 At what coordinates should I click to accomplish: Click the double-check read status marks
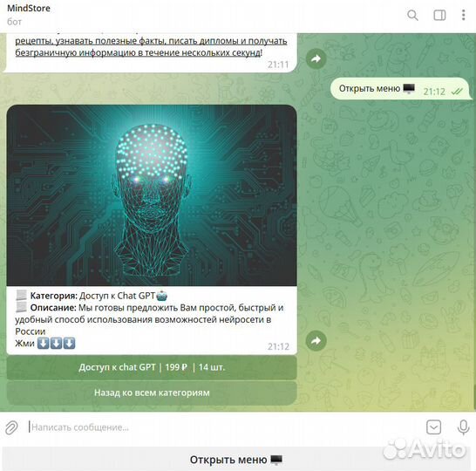point(456,92)
